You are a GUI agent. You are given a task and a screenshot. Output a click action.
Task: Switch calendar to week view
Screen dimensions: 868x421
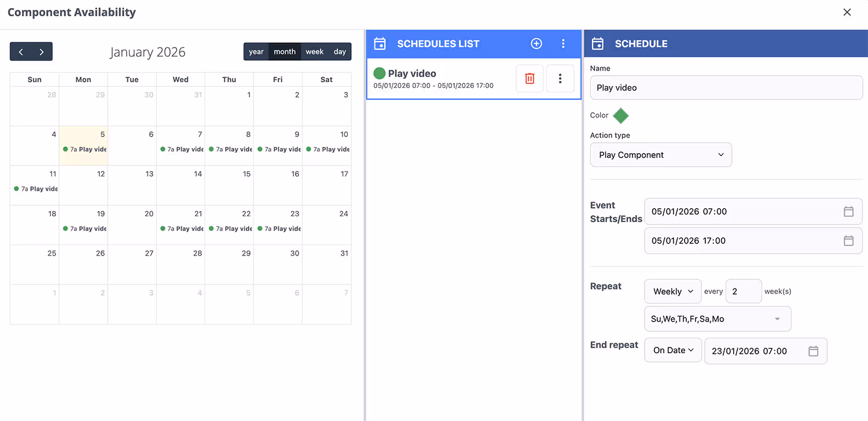coord(314,51)
